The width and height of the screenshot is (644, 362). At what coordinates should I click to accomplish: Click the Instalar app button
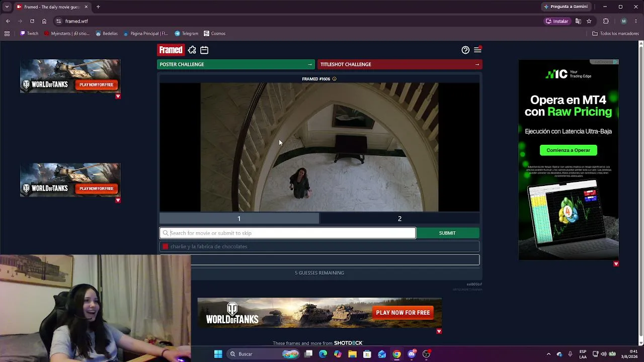tap(557, 21)
